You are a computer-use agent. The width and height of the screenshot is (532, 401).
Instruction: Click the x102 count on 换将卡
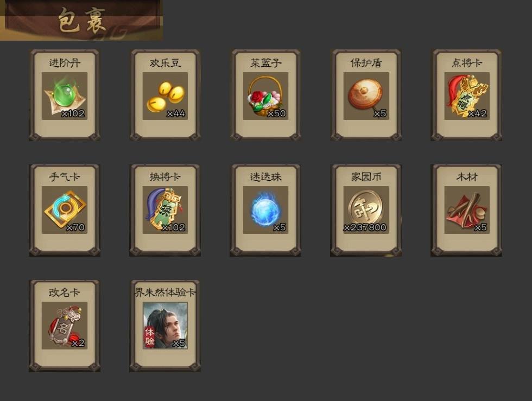tap(173, 227)
